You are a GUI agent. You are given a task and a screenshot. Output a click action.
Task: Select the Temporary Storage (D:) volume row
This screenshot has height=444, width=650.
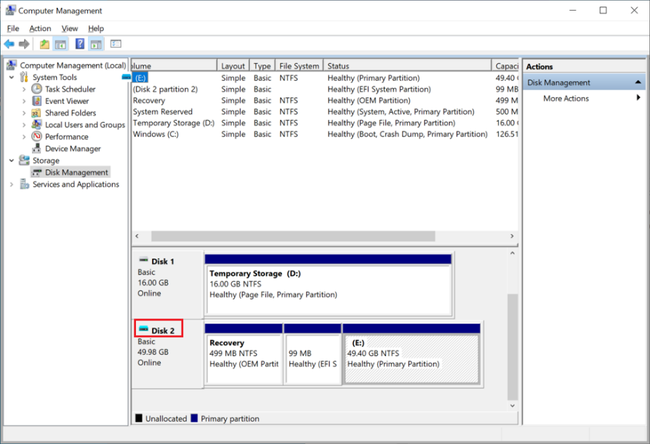[325, 123]
